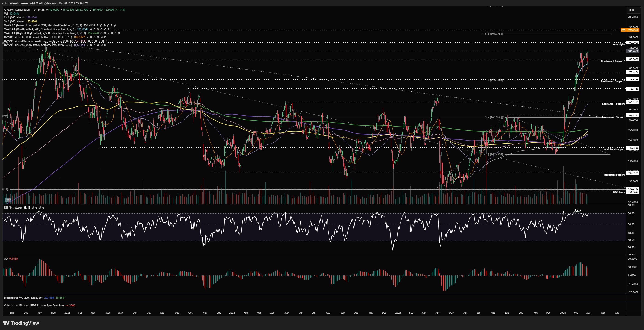Click the 190.0000 price axis label

pyautogui.click(x=633, y=43)
